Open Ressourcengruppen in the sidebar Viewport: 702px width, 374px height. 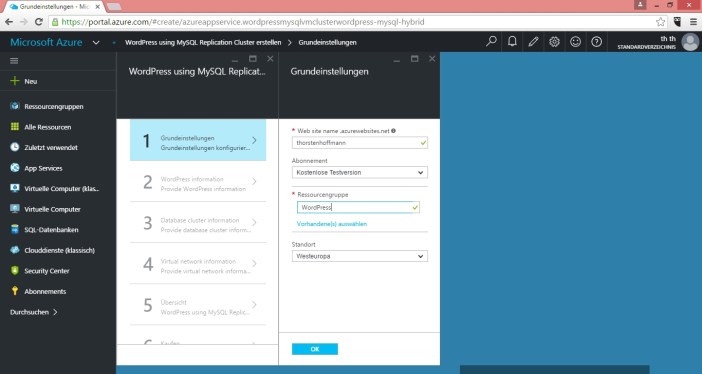click(54, 106)
